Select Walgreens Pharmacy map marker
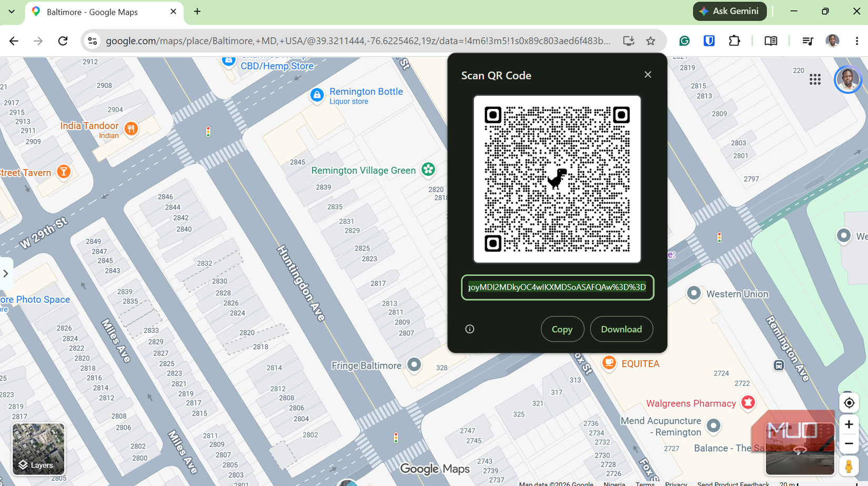 (748, 403)
